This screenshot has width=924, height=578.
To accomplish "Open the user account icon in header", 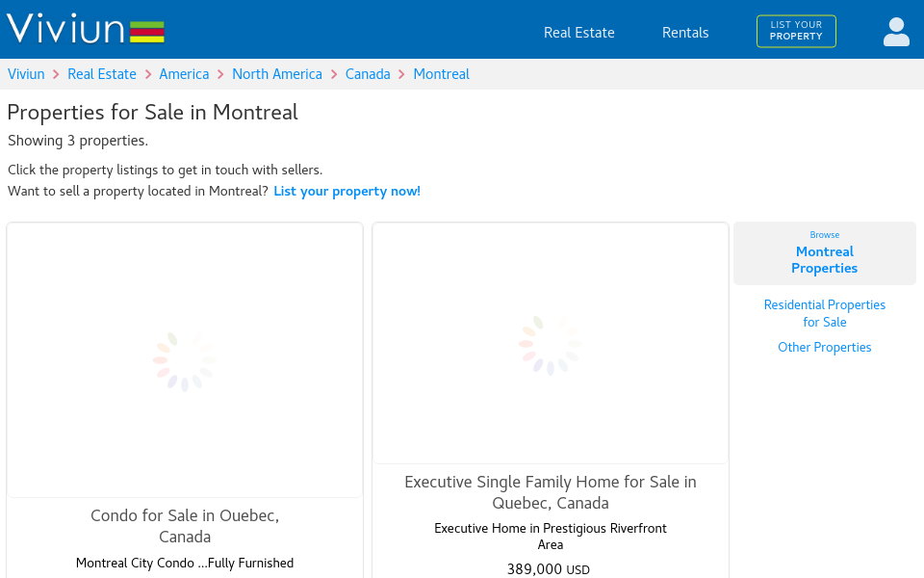I will [x=896, y=30].
